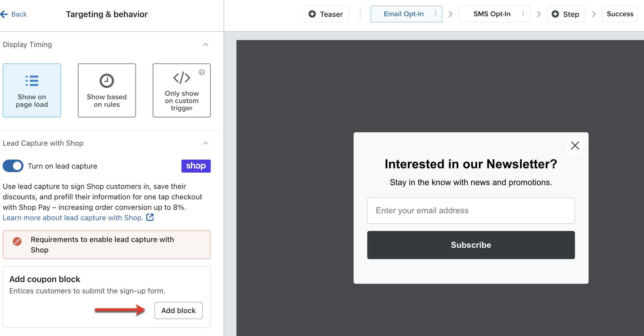Click the close X icon on the newsletter popup
The width and height of the screenshot is (644, 336).
(575, 146)
